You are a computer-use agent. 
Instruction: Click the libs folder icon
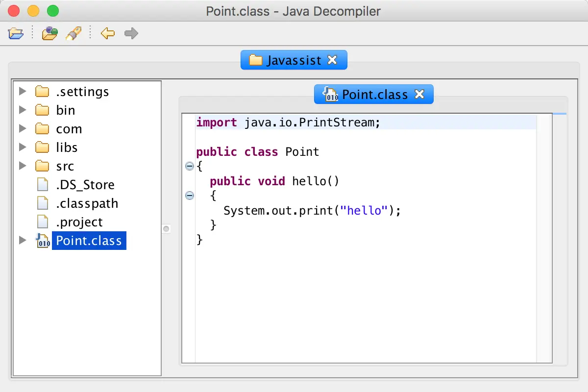[43, 147]
